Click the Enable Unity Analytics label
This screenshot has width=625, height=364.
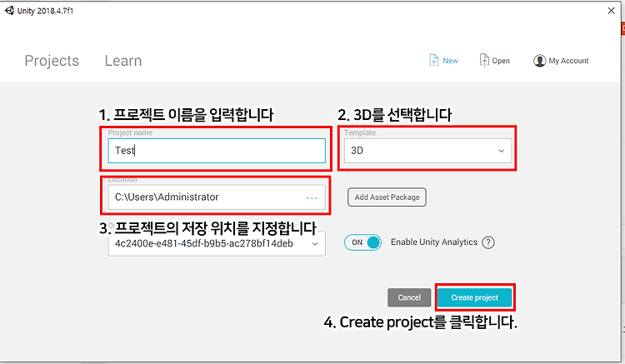pos(434,242)
